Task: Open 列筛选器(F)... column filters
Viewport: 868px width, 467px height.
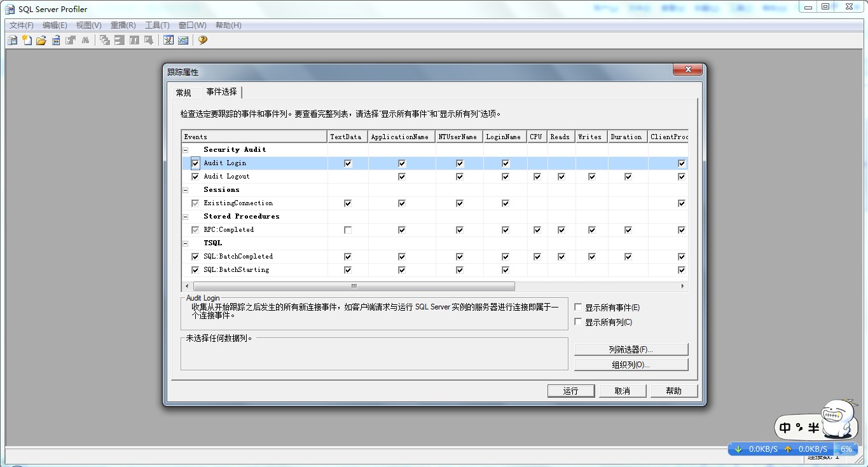Action: click(x=631, y=349)
